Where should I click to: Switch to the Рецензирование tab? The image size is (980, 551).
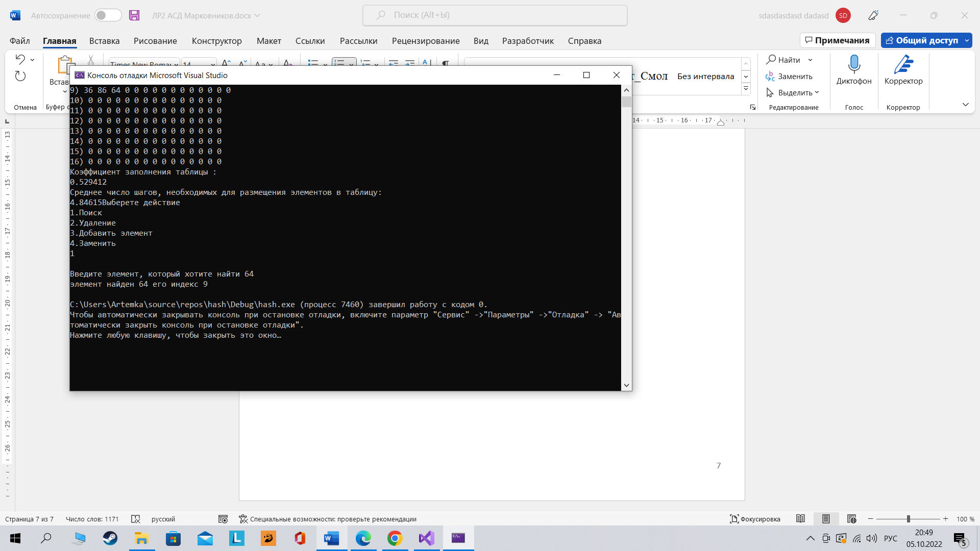tap(426, 41)
